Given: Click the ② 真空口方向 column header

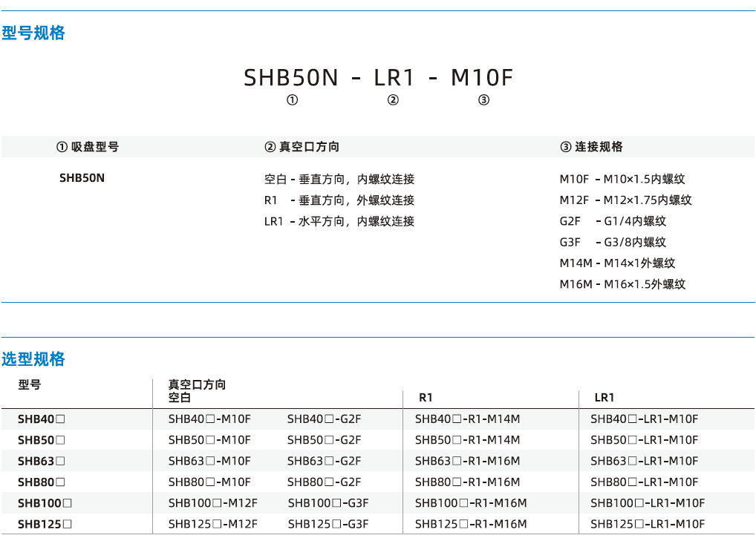Looking at the screenshot, I should coord(302,147).
